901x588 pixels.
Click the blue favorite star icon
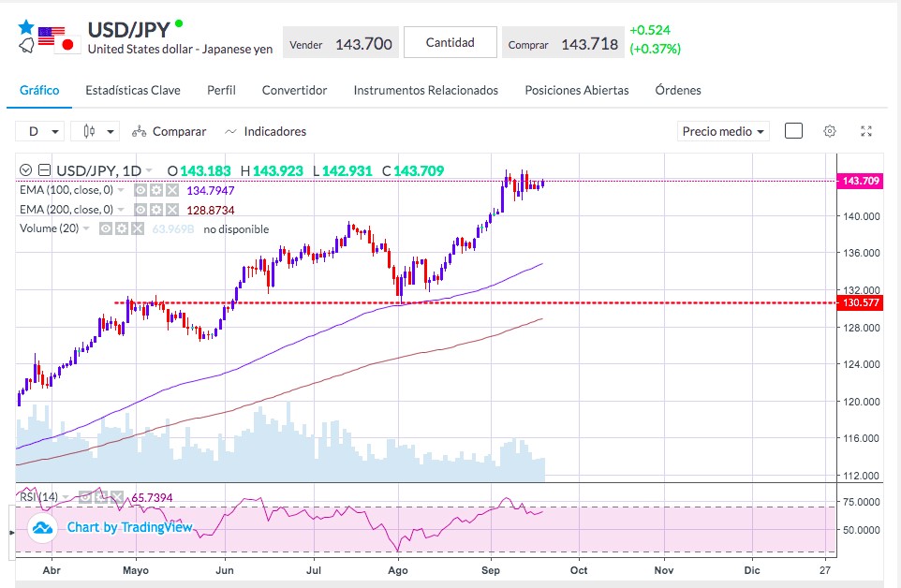click(x=26, y=27)
